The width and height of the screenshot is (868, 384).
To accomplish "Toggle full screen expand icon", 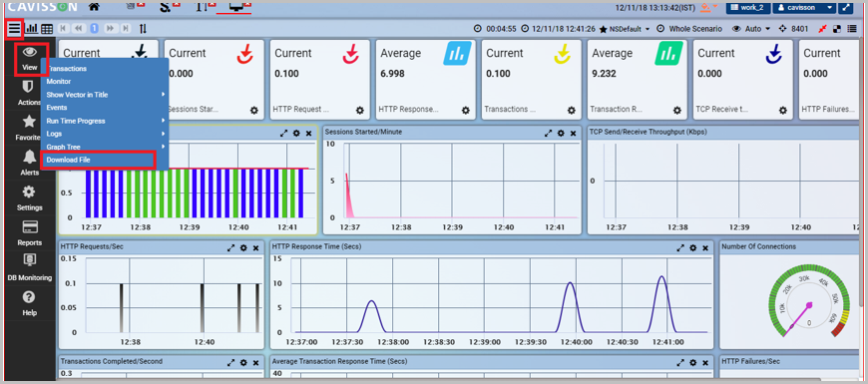I will [x=845, y=7].
